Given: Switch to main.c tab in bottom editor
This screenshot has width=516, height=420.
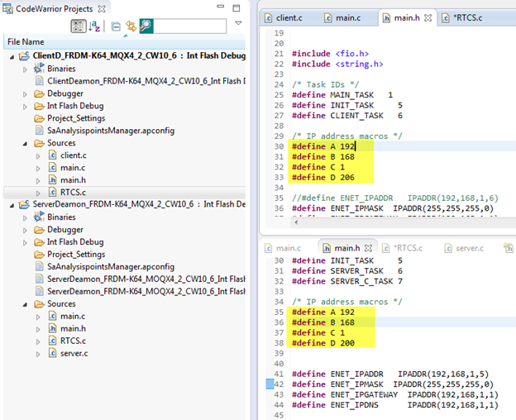Looking at the screenshot, I should coord(289,248).
